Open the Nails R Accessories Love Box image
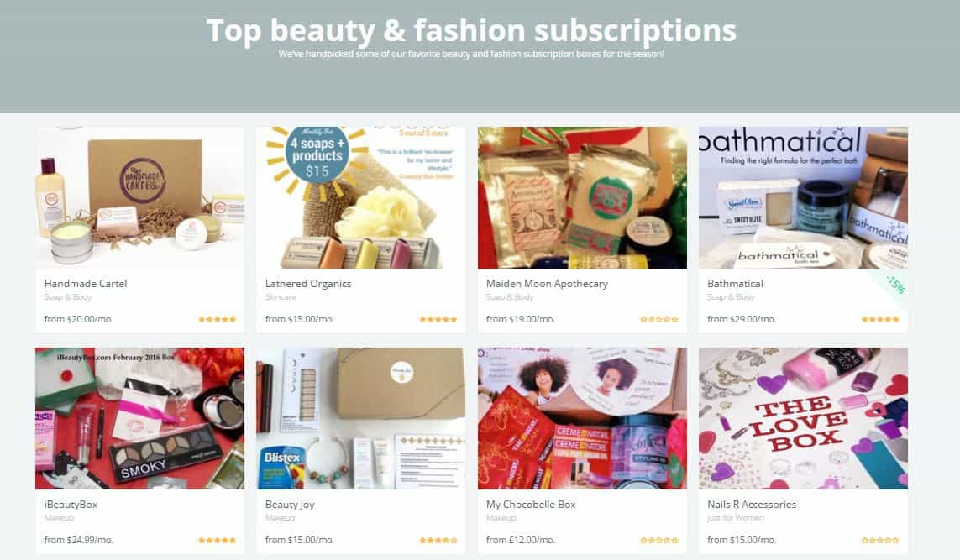960x560 pixels. (803, 418)
